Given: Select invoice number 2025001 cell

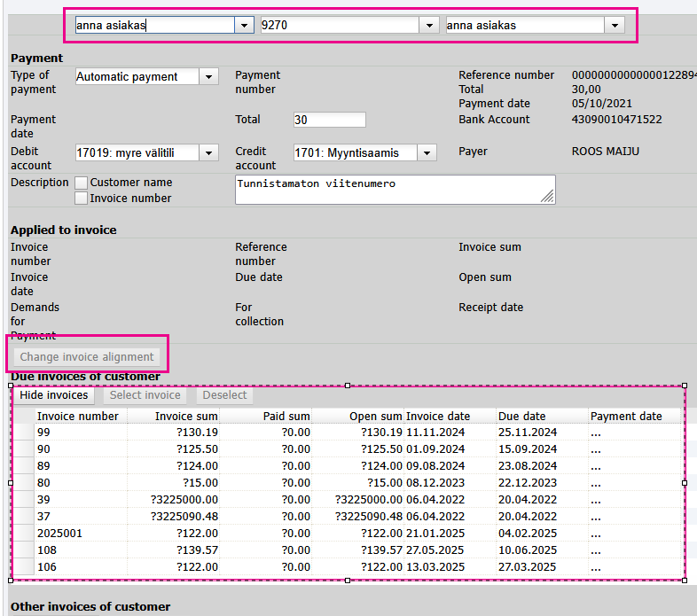Looking at the screenshot, I should click(x=81, y=534).
